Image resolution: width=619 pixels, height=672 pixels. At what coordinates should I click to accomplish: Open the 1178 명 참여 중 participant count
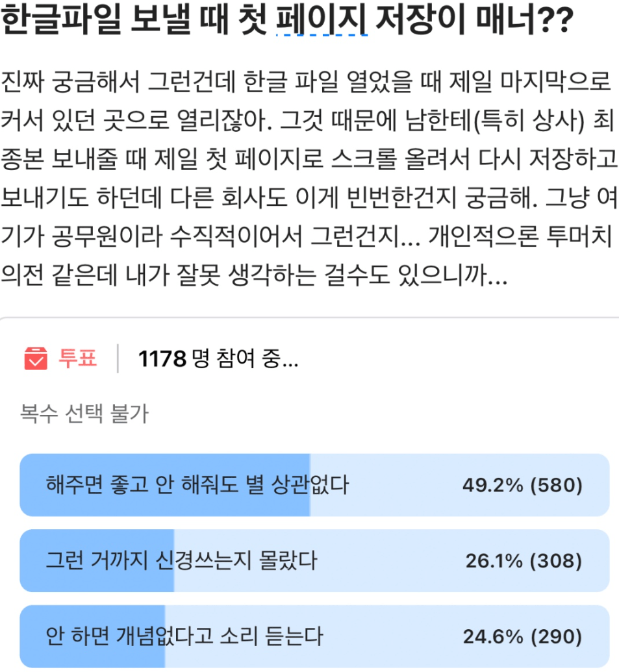point(218,358)
